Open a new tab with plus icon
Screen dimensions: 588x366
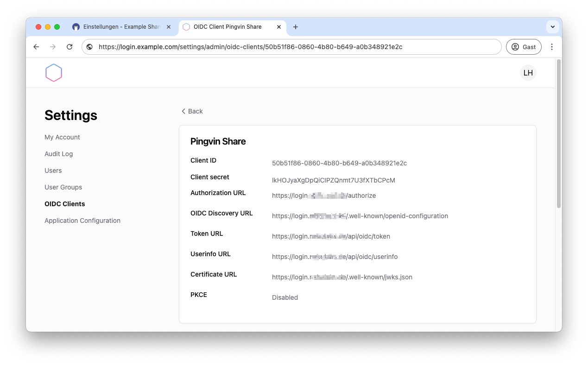pyautogui.click(x=296, y=27)
